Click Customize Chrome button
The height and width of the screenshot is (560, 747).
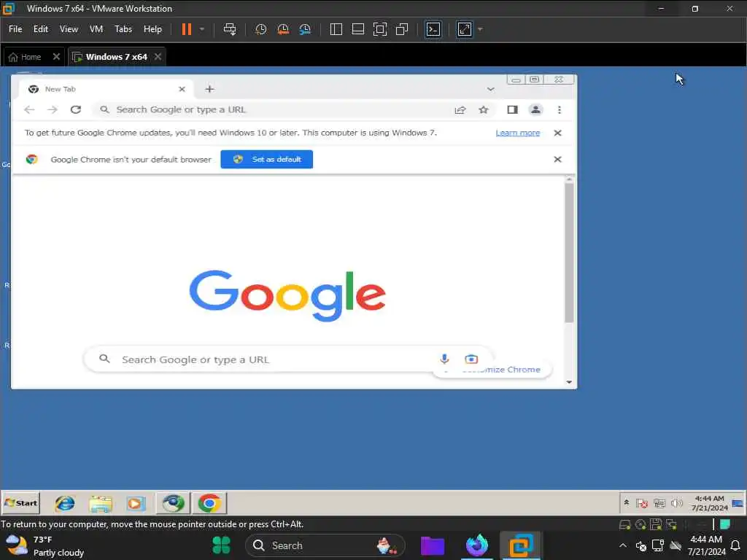(x=492, y=370)
